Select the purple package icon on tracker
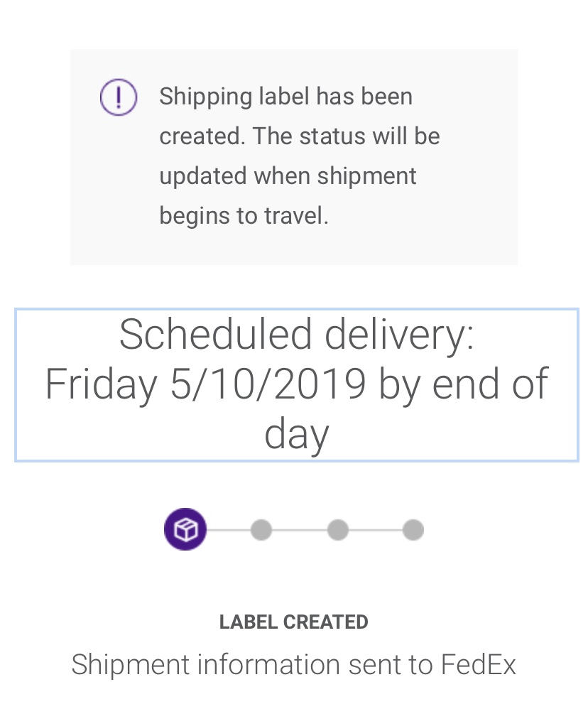Image resolution: width=588 pixels, height=704 pixels. pyautogui.click(x=185, y=529)
